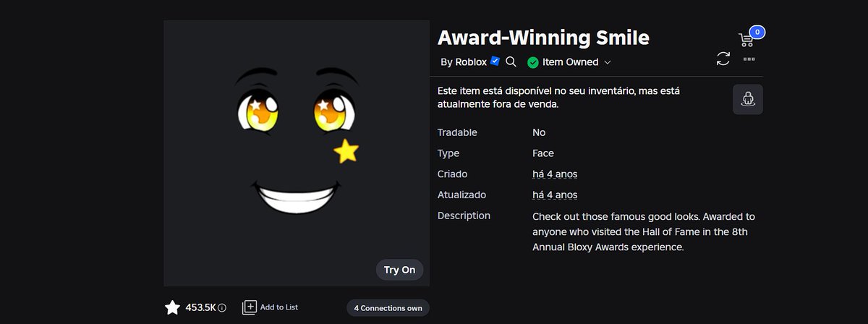Click the Type value 'Face'
Viewport: 868px width, 324px height.
543,153
